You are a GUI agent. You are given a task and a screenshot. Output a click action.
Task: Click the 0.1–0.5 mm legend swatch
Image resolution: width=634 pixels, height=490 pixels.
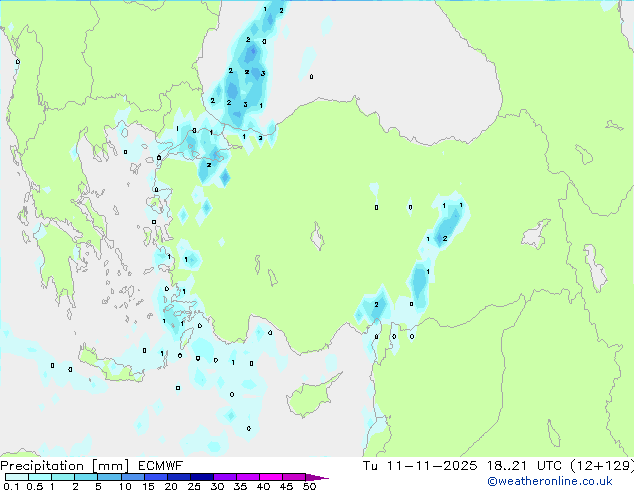[x=17, y=477]
